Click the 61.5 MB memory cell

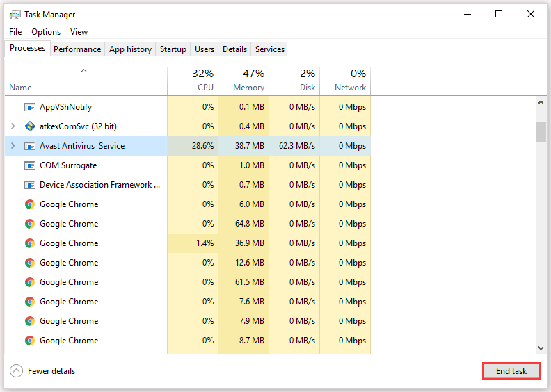point(243,282)
